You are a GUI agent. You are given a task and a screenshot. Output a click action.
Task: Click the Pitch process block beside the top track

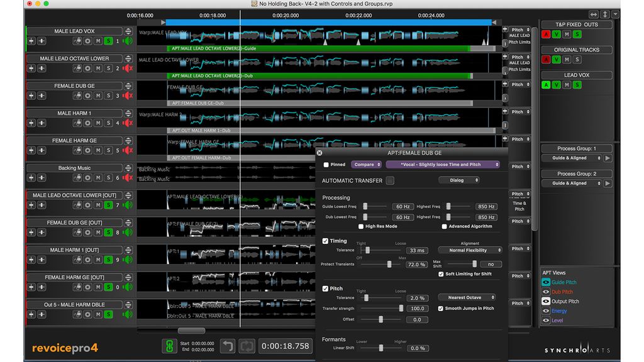coord(518,29)
